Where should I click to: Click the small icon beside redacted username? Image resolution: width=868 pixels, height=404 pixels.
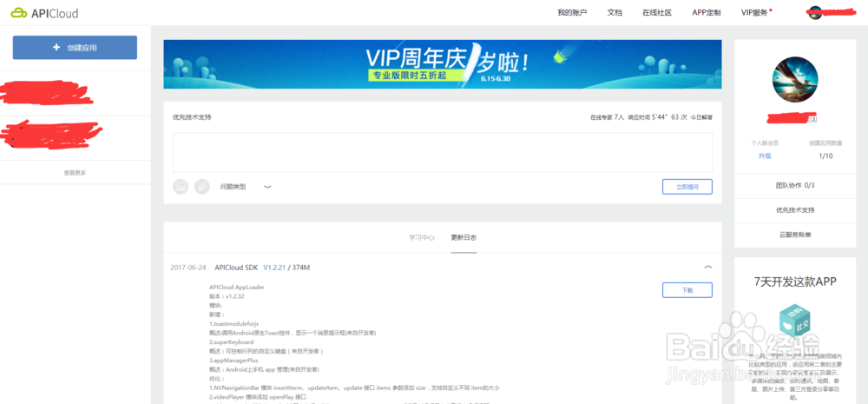(812, 119)
